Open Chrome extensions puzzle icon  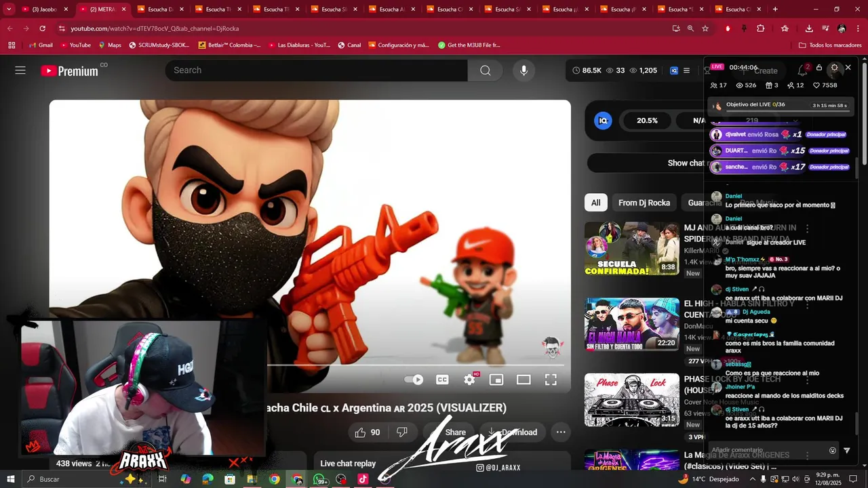click(760, 28)
